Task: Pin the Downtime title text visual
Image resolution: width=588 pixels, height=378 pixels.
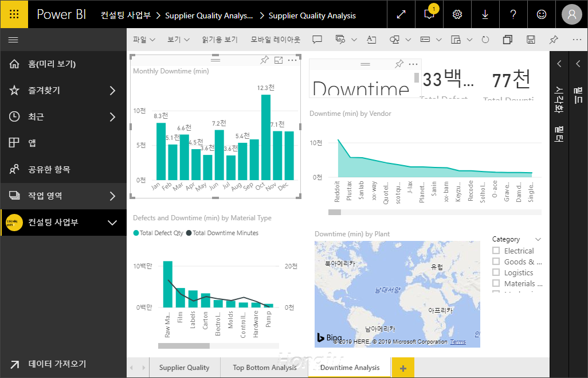Action: point(399,64)
